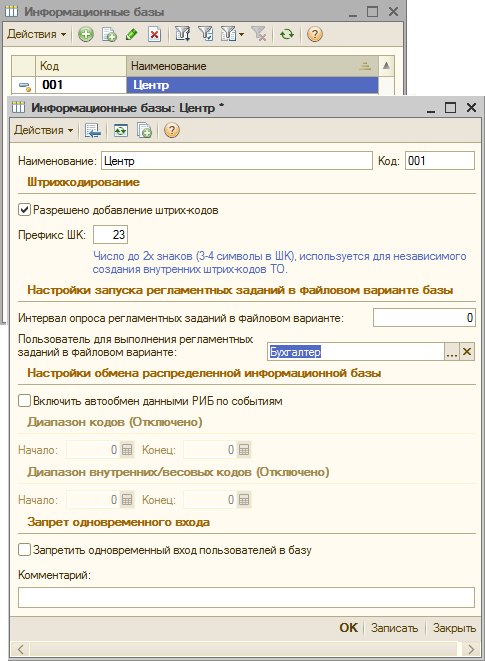Close the Информационные базы: Центр form window
The height and width of the screenshot is (661, 485).
(471, 108)
